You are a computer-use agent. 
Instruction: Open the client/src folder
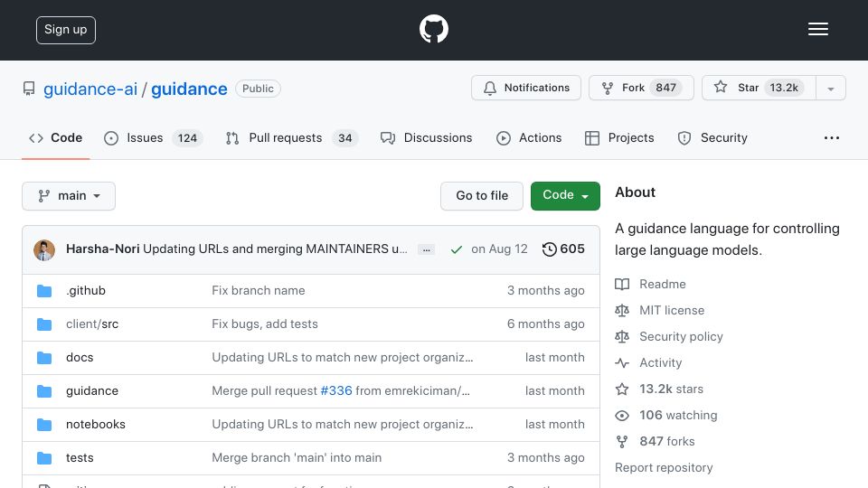(x=92, y=324)
